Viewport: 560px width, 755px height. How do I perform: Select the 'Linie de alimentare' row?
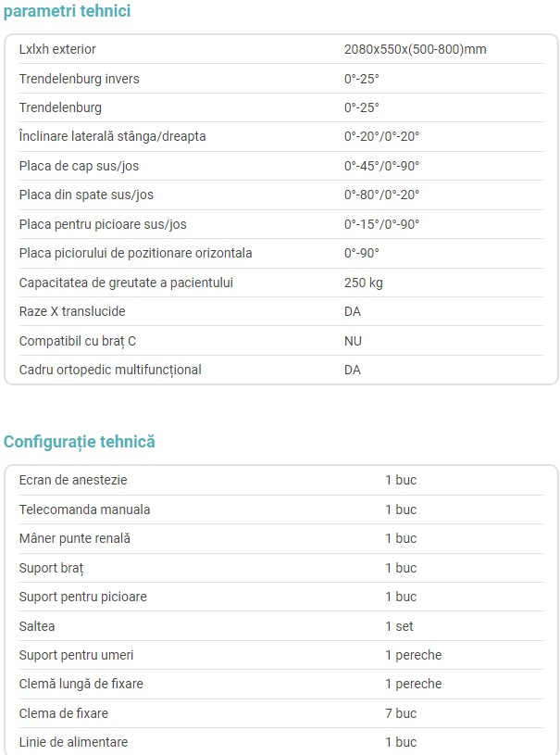(x=281, y=742)
